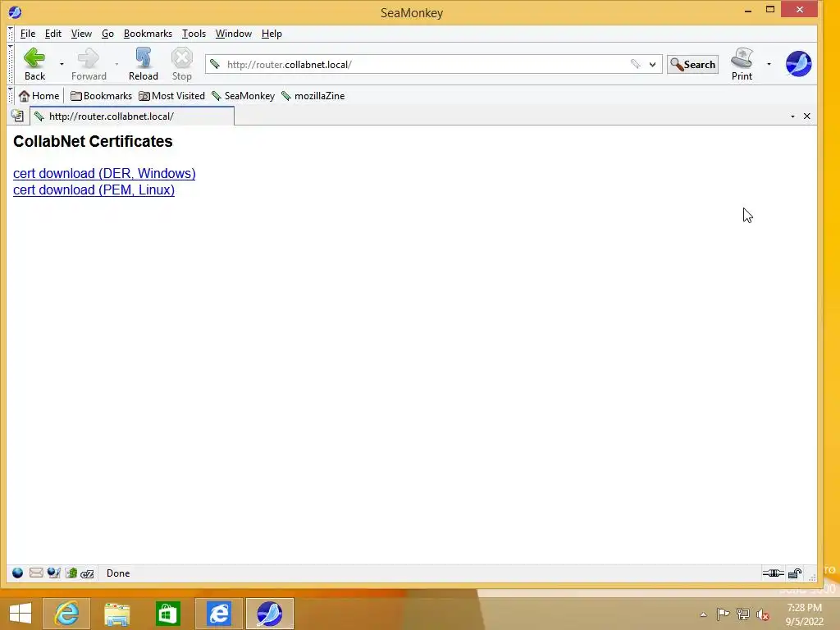Open the View menu
The height and width of the screenshot is (630, 840).
point(81,33)
